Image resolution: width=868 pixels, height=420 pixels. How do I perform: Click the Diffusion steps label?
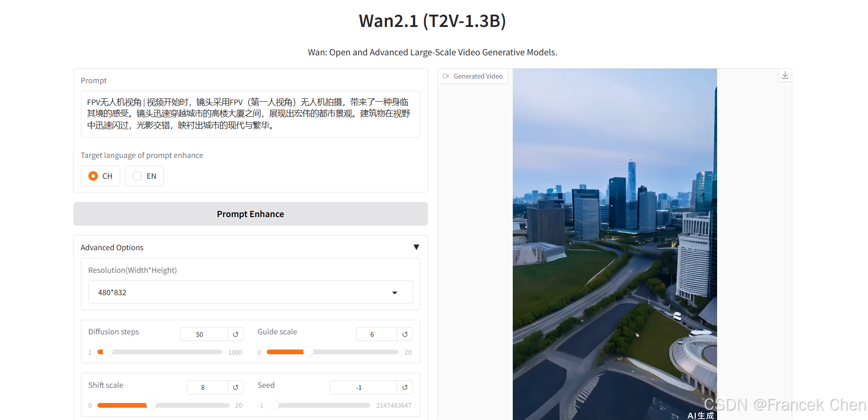point(114,332)
